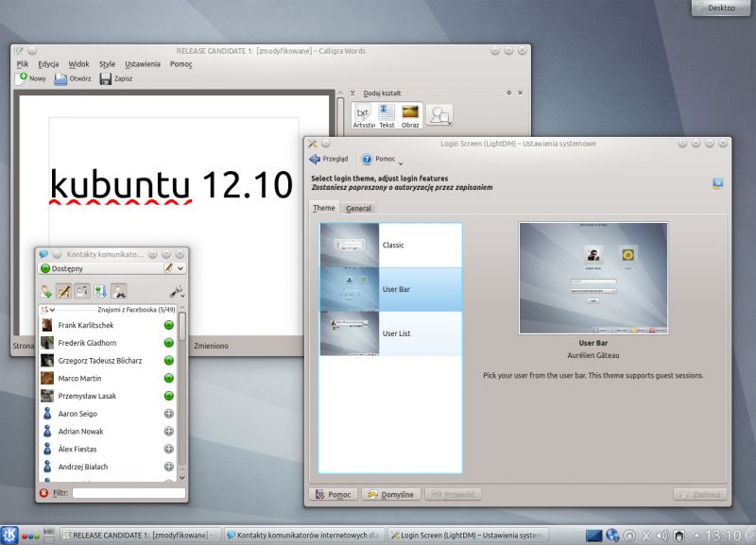Open the extra shapes collection button
Screen dimensions: 756x545
click(439, 115)
